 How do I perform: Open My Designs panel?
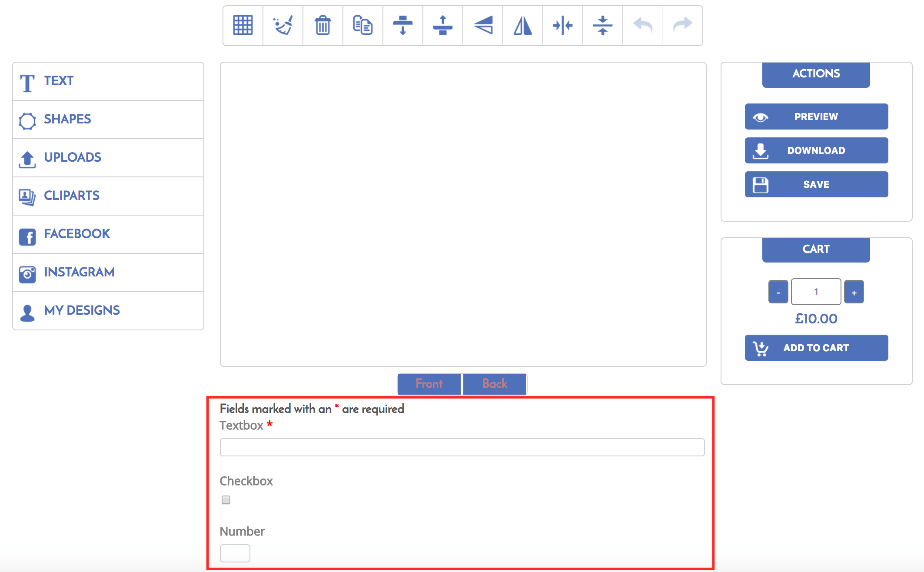pos(108,311)
